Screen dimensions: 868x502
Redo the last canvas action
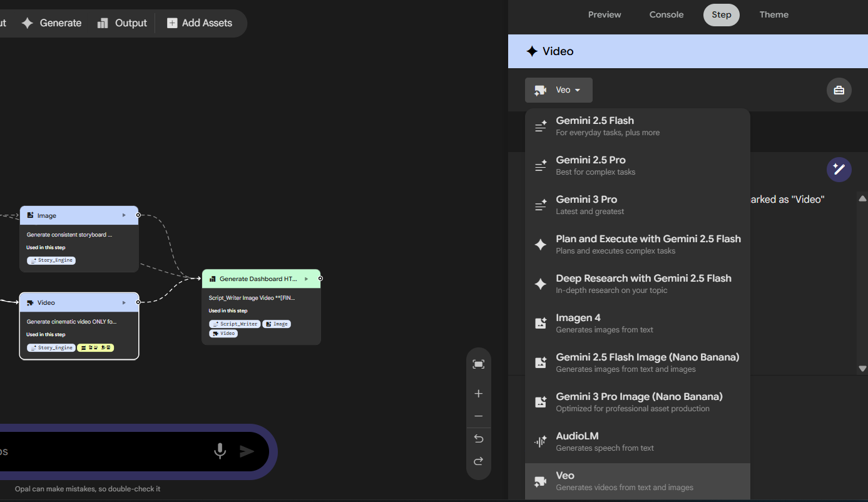(479, 461)
